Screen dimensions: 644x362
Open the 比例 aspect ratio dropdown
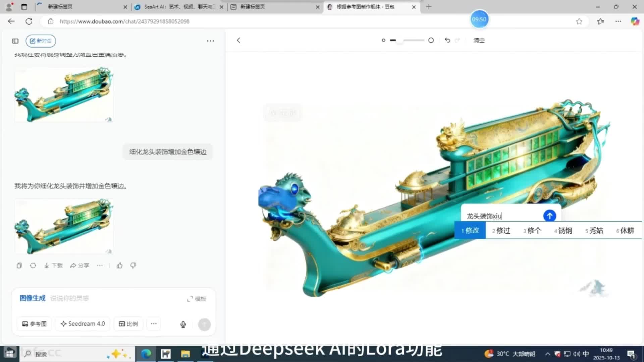128,324
